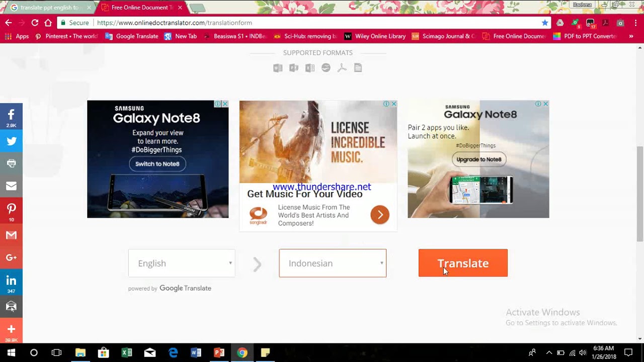Close the right Galaxy Note8 ad
Viewport: 644px width, 362px height.
coord(545,104)
